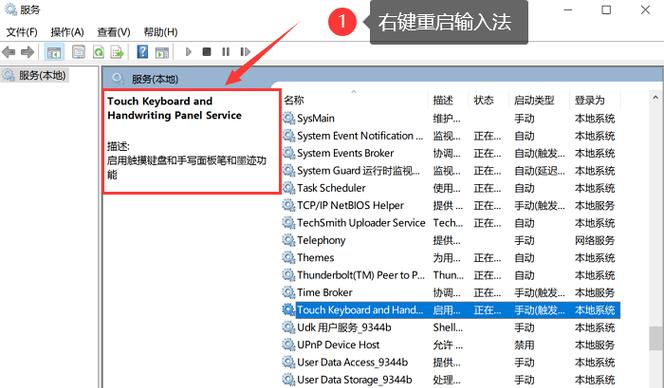Select the UPnP Device Host service name
The image size is (664, 388).
(338, 345)
